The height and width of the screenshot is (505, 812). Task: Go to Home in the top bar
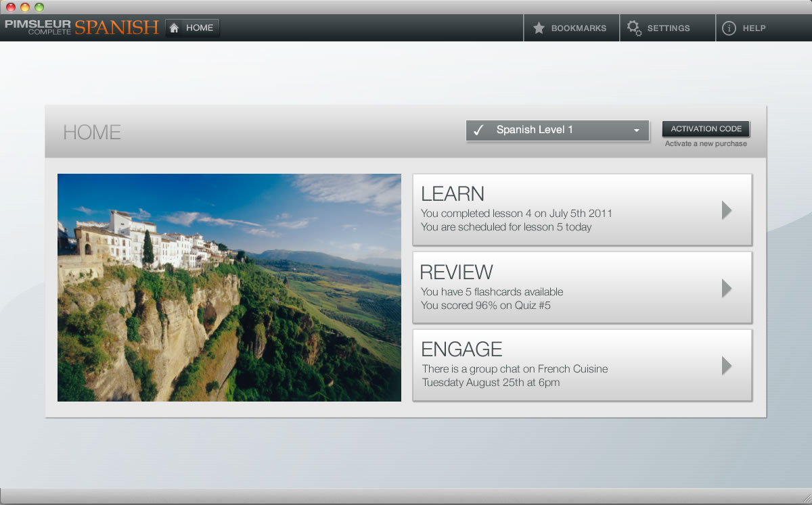click(x=192, y=28)
